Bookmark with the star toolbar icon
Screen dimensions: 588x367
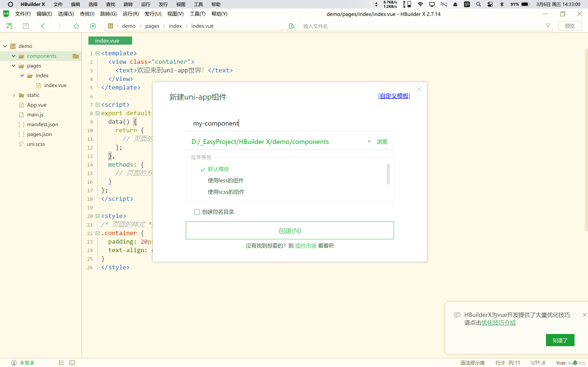pyautogui.click(x=76, y=26)
